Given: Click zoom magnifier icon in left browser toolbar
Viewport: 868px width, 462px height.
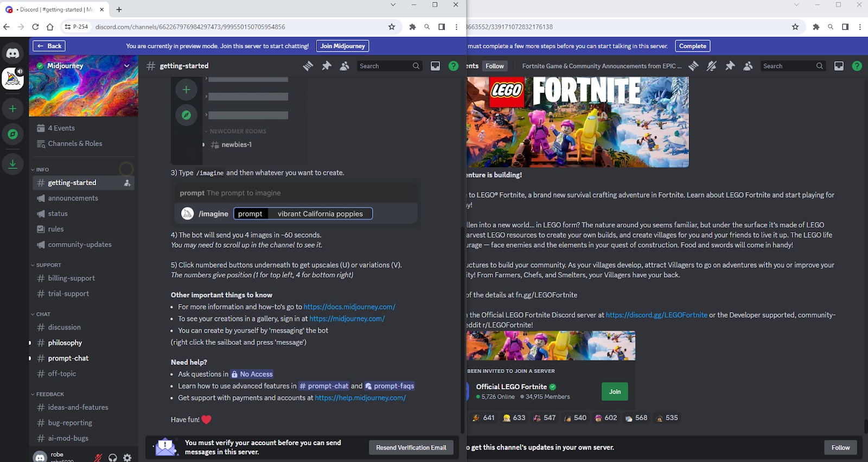Looking at the screenshot, I should pos(427,27).
